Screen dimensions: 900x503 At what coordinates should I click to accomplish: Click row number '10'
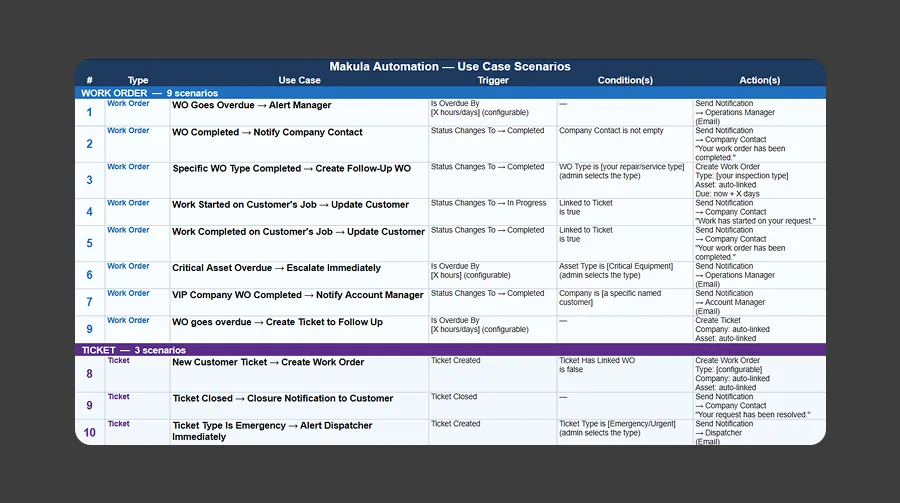(x=90, y=432)
